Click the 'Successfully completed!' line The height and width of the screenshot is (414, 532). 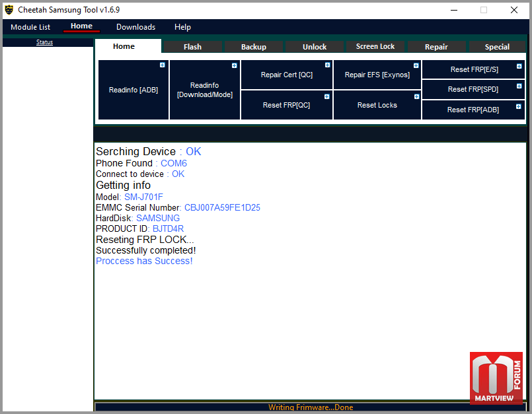click(x=146, y=250)
